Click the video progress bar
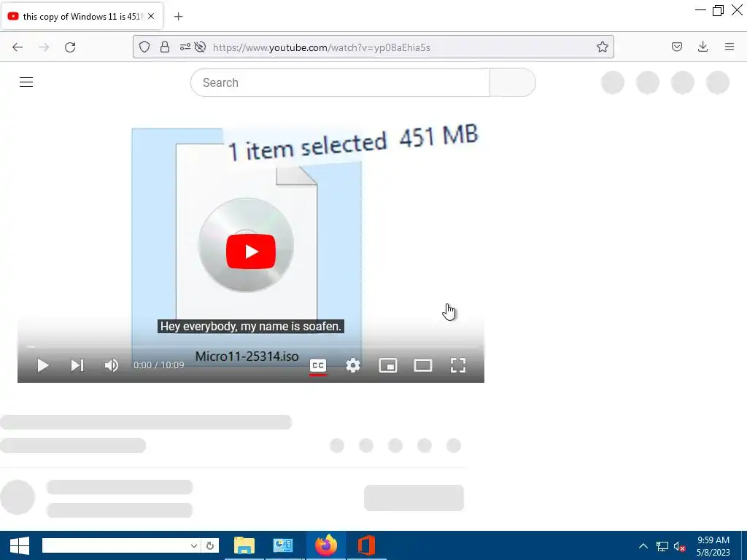This screenshot has width=747, height=560. 251,346
